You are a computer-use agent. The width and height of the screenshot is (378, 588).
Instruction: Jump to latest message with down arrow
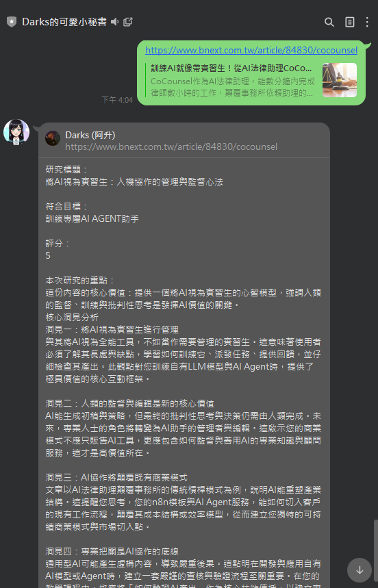coord(360,570)
